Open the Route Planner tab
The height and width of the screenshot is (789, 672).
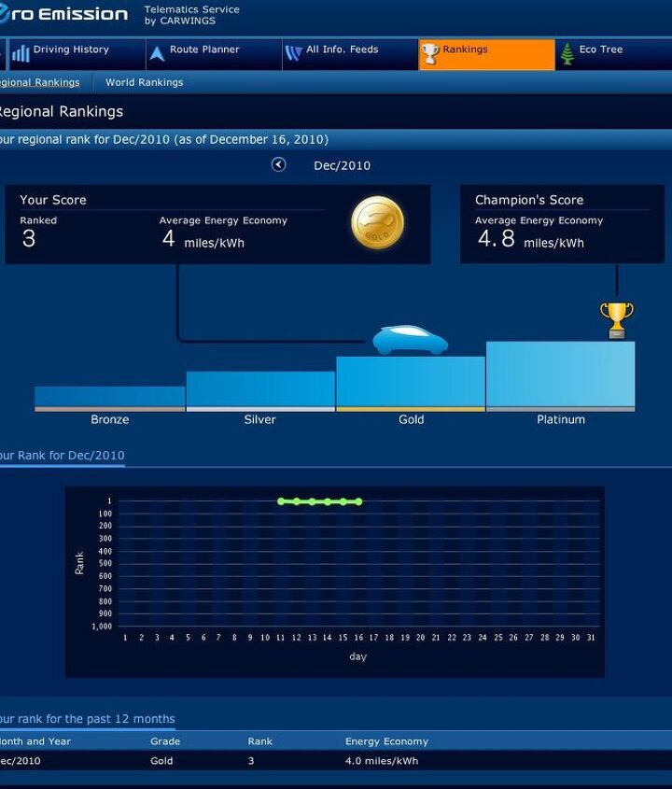click(x=204, y=50)
